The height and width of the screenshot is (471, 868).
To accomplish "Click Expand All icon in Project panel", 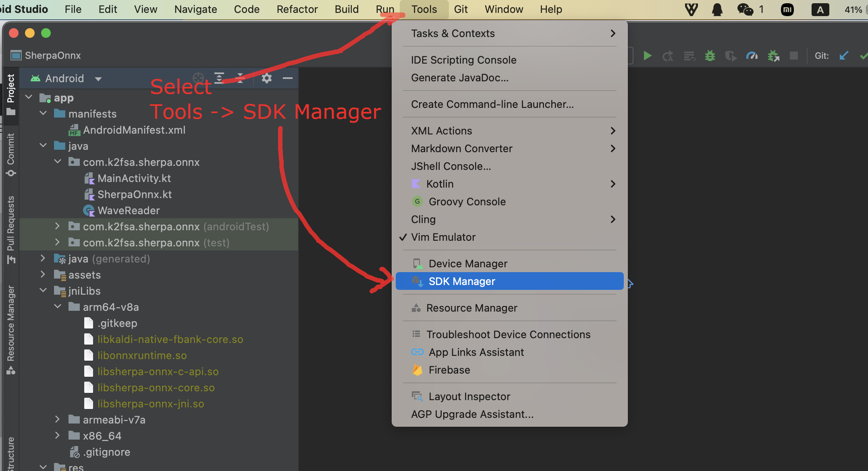I will [x=219, y=78].
